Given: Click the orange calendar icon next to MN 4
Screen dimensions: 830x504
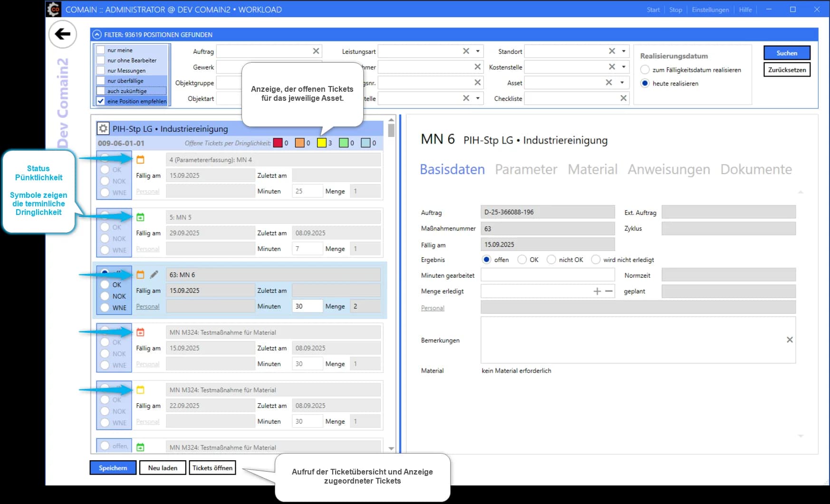Looking at the screenshot, I should pyautogui.click(x=141, y=159).
